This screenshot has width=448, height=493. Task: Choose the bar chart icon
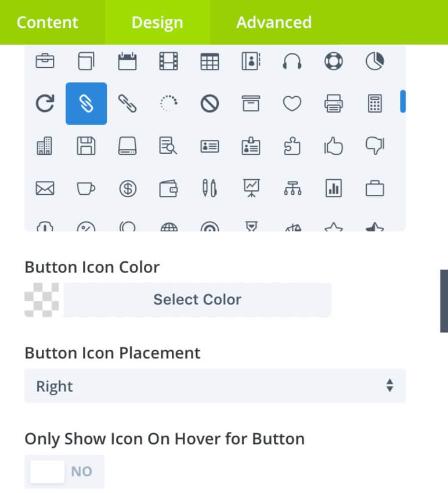click(x=334, y=188)
